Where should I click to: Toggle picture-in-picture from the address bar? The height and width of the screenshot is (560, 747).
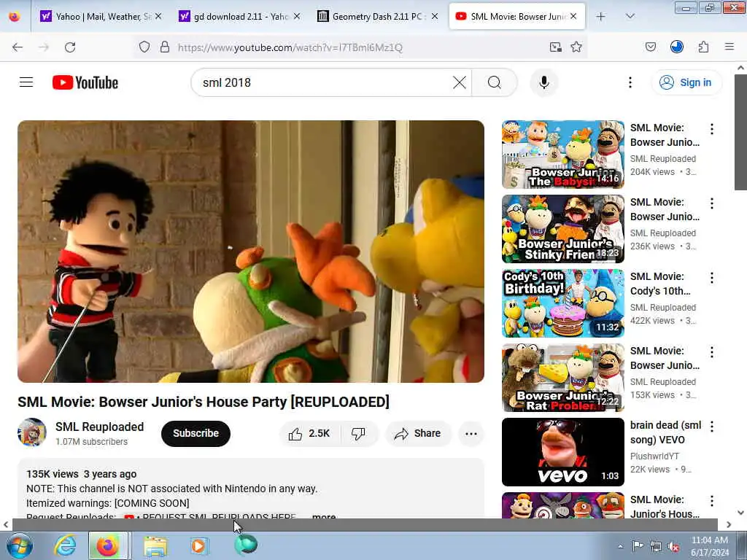click(555, 47)
